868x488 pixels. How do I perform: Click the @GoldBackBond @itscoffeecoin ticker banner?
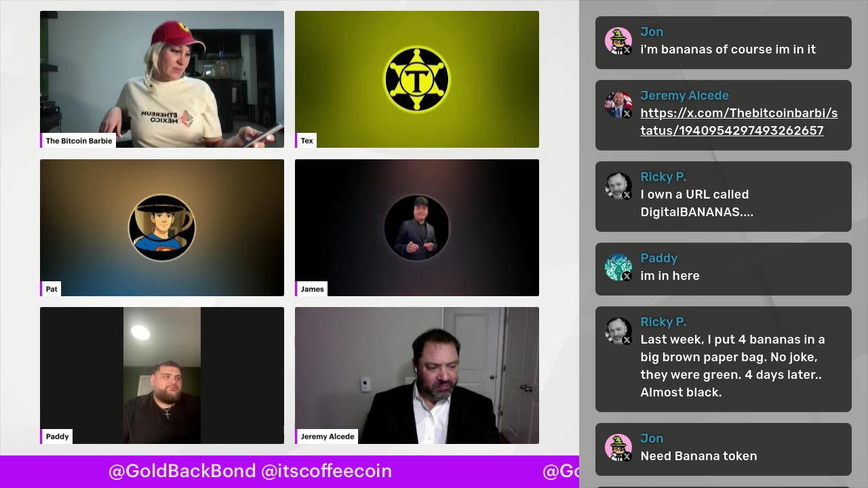[250, 471]
